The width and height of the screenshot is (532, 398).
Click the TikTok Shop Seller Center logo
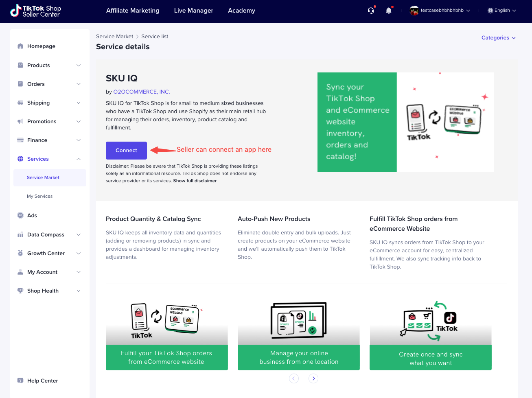point(35,11)
